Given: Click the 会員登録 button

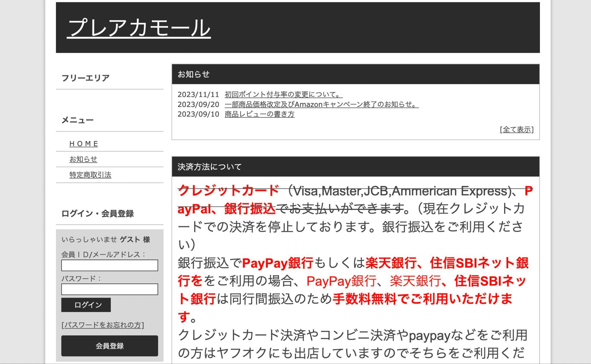Looking at the screenshot, I should tap(110, 346).
